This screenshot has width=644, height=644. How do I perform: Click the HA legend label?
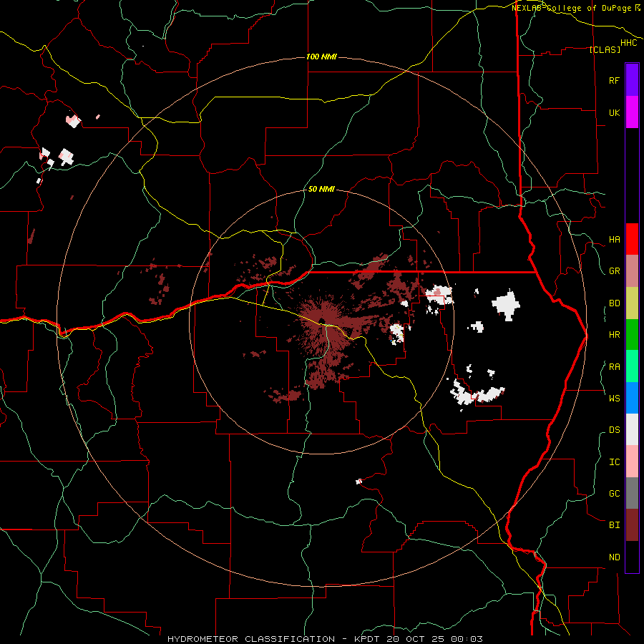(614, 240)
